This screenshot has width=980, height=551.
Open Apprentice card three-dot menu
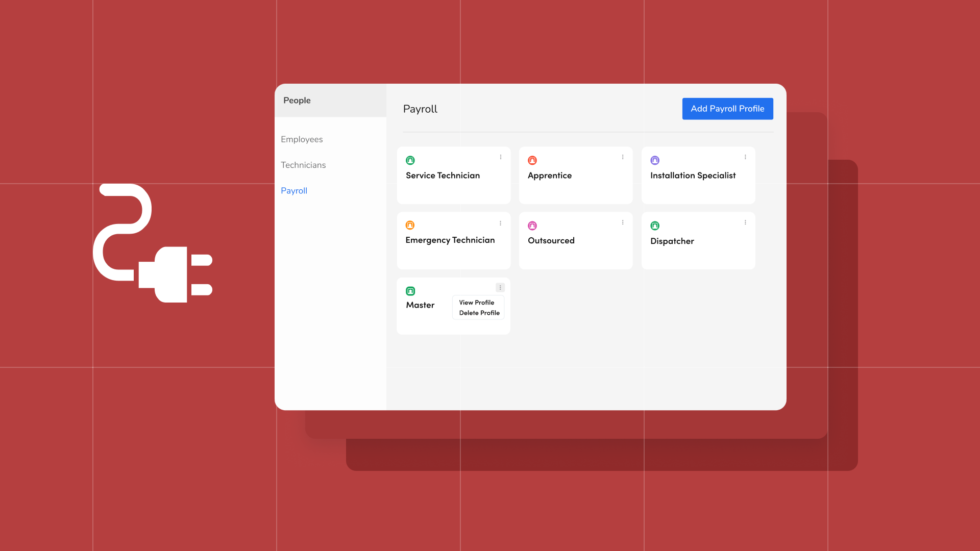click(623, 157)
